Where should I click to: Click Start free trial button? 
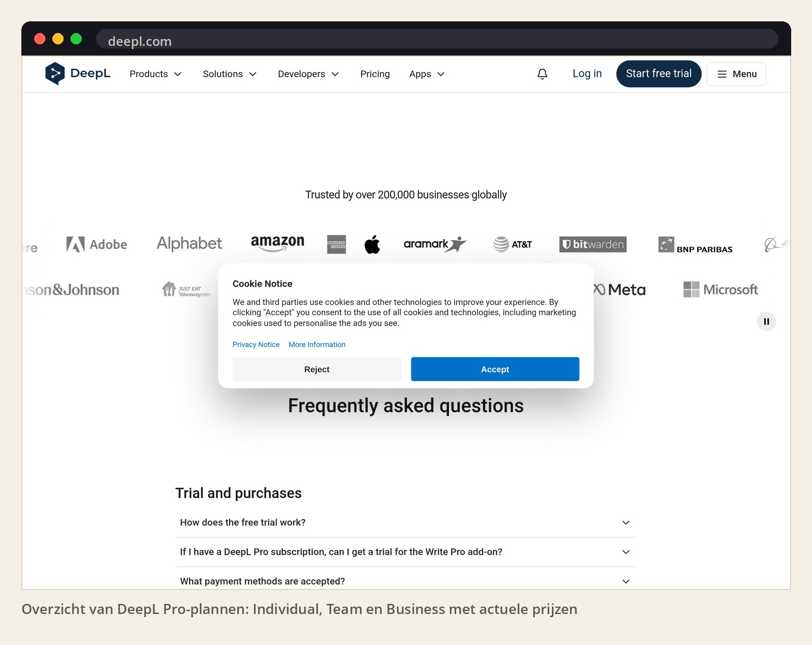pos(659,74)
